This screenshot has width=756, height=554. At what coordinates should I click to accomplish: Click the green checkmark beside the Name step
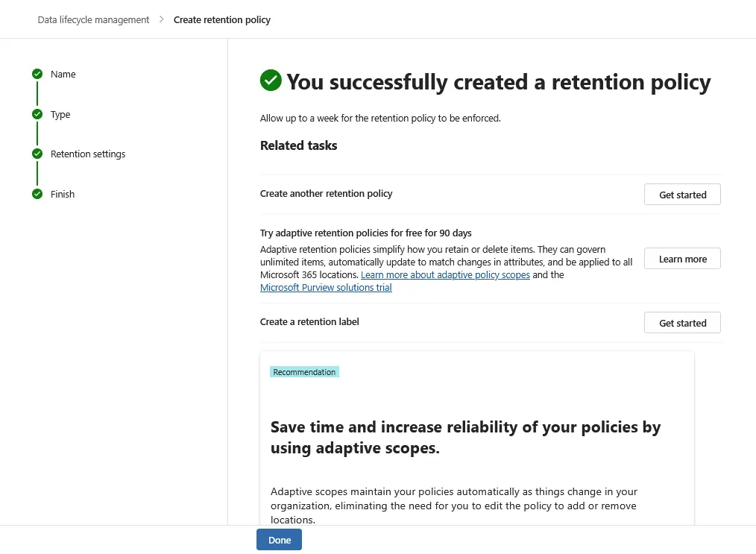[x=37, y=74]
